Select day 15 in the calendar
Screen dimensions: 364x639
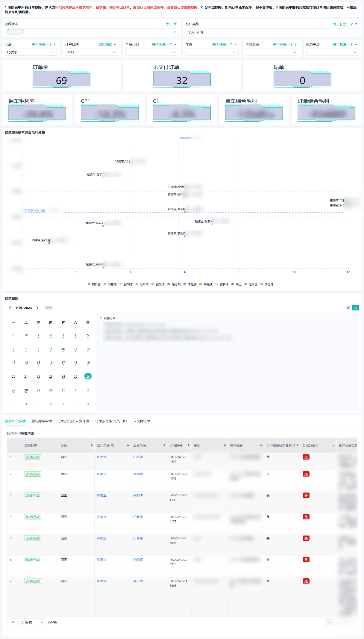(38, 363)
